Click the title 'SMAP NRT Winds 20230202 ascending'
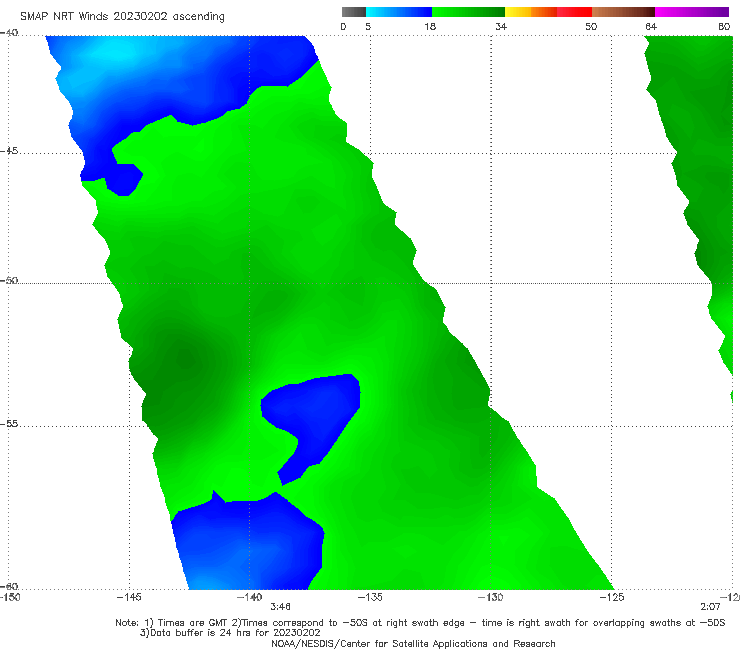This screenshot has width=740, height=650. [x=122, y=16]
